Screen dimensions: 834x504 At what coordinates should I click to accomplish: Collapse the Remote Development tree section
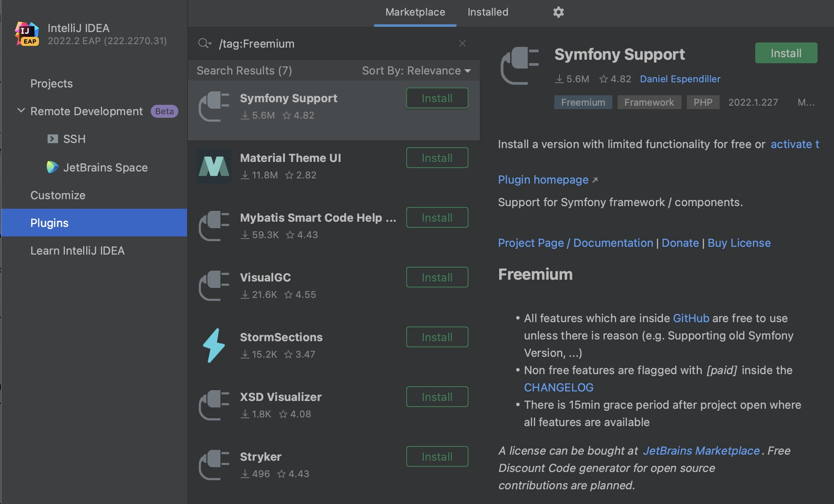coord(21,111)
